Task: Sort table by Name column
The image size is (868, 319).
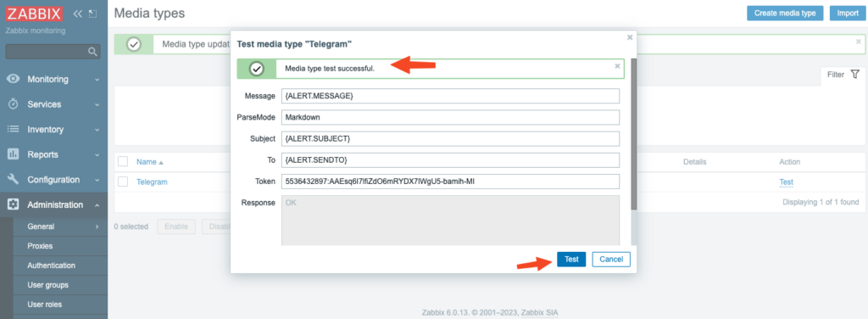Action: 149,162
